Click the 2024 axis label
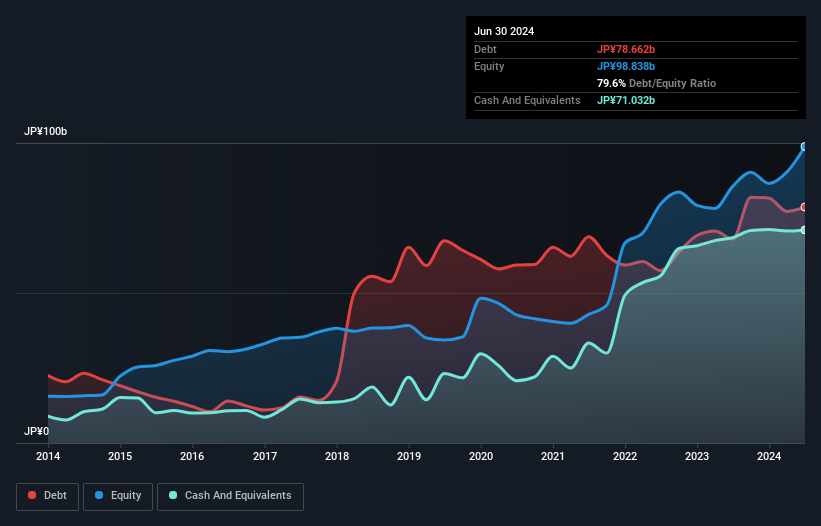 click(x=769, y=456)
